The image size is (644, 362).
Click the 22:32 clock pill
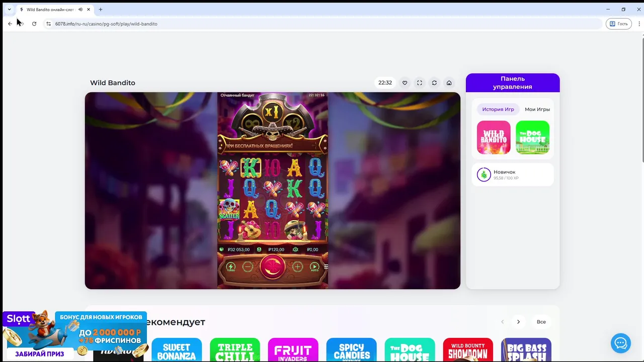click(385, 83)
